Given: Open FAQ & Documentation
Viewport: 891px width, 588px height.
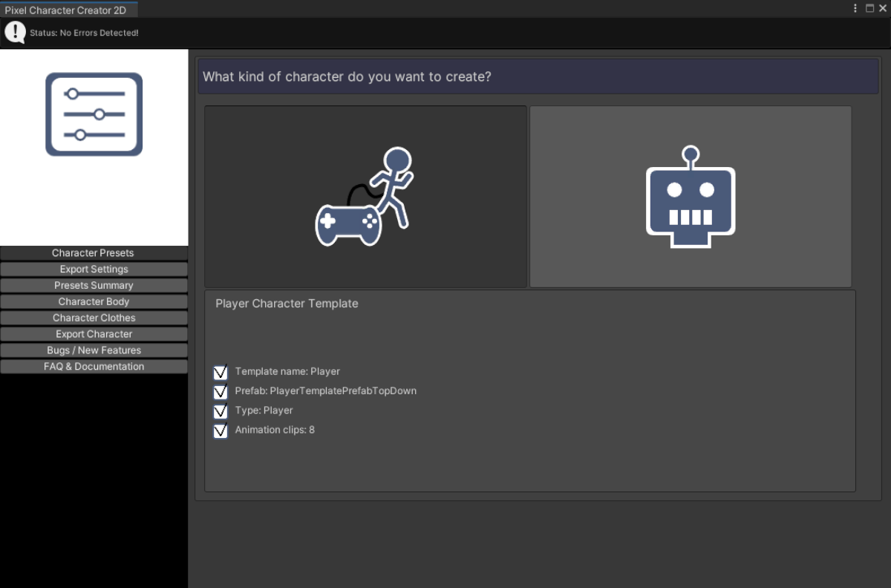Looking at the screenshot, I should 94,367.
